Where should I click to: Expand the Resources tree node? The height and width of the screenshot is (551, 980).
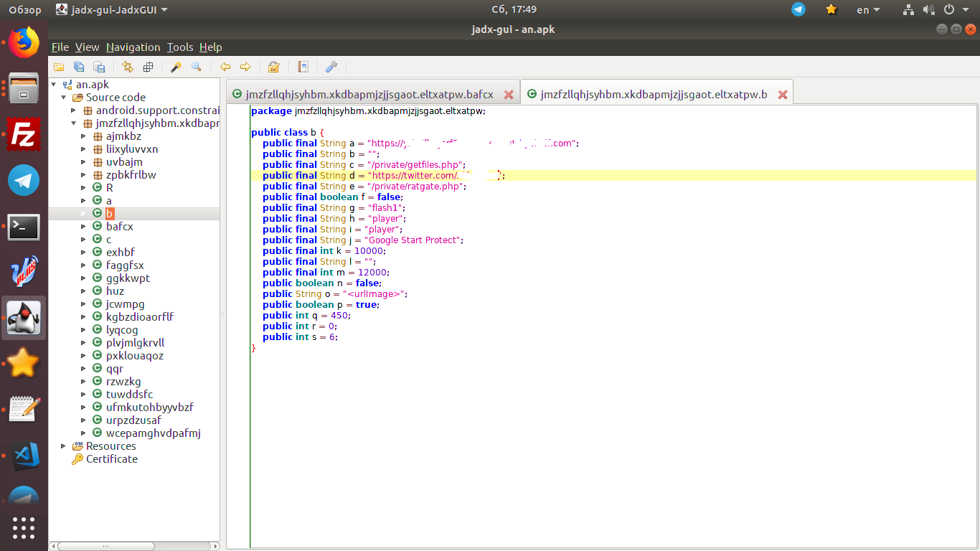pyautogui.click(x=63, y=446)
